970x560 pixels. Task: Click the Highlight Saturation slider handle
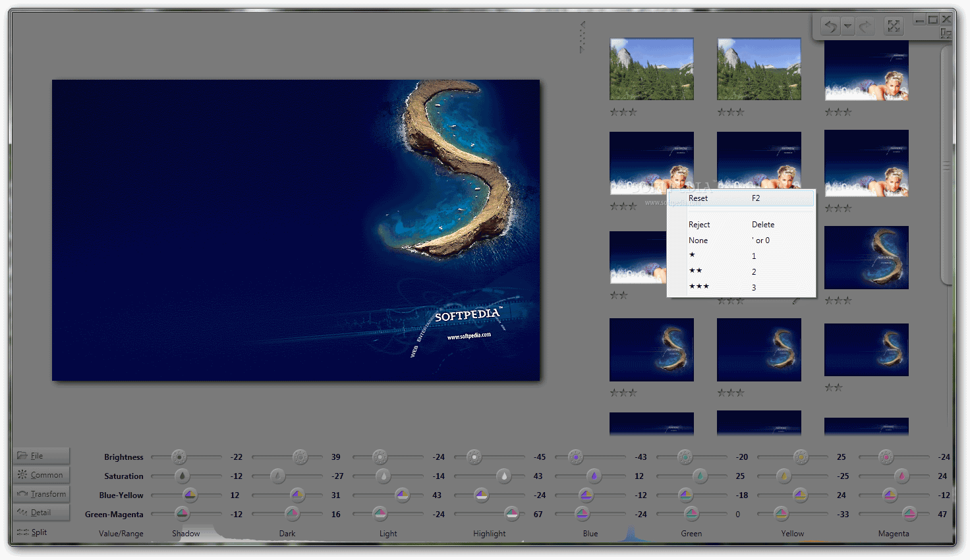pyautogui.click(x=504, y=476)
